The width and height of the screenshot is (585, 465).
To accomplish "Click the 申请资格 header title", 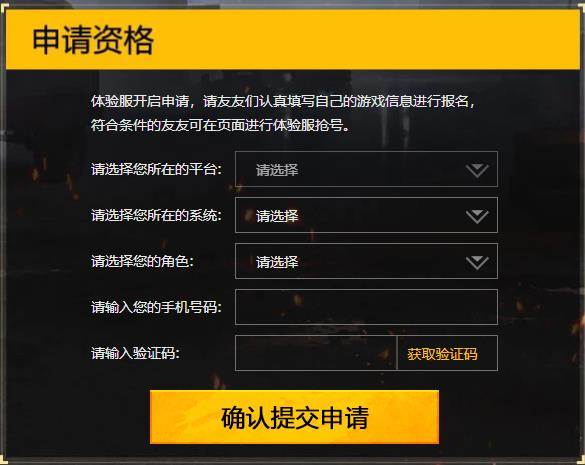I will 93,40.
